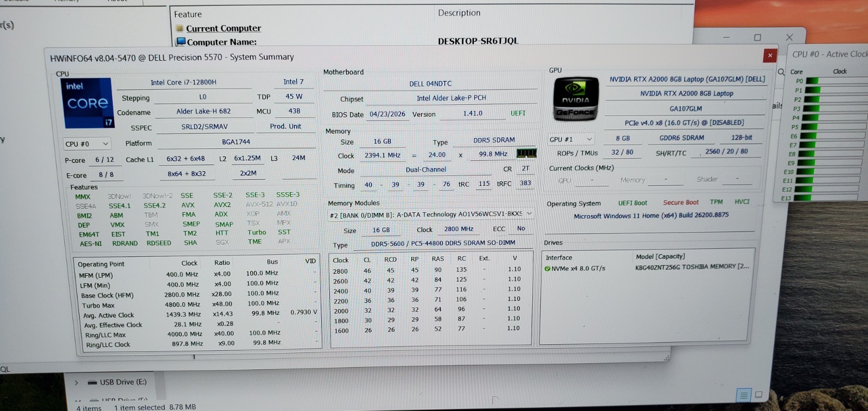Open the CPU #0 selector dropdown
Viewport: 868px width, 411px height.
coord(87,144)
